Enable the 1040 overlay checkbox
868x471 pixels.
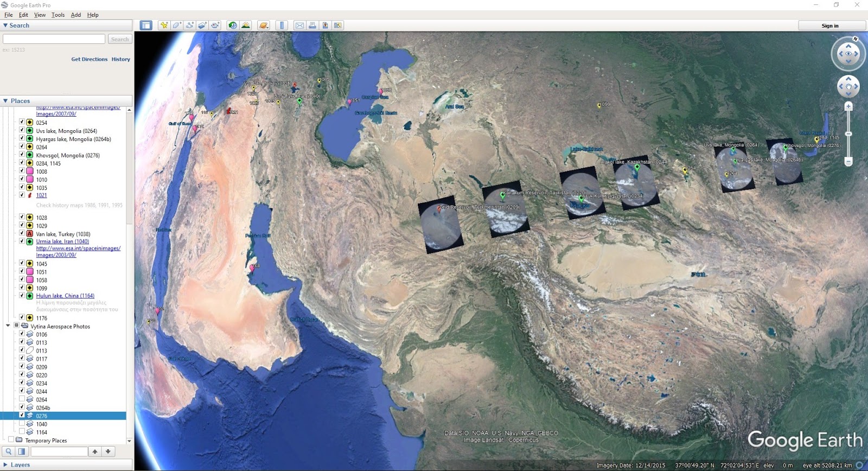[22, 423]
